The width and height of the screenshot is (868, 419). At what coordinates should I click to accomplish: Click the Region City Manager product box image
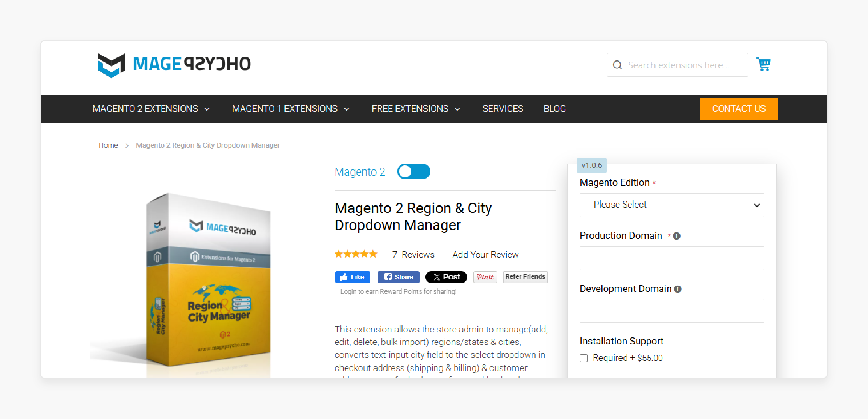pos(208,280)
